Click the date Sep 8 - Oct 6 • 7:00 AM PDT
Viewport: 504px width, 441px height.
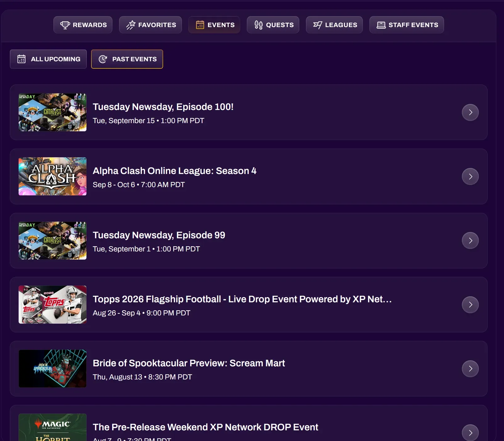coord(139,185)
